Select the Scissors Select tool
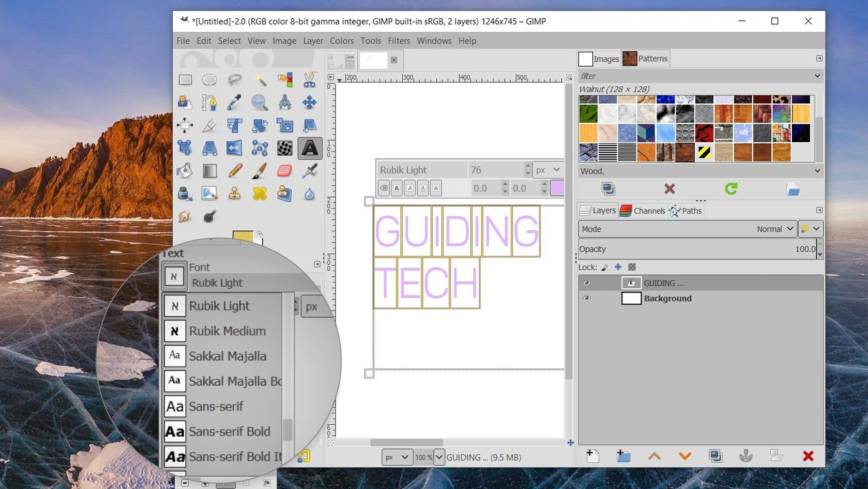Viewport: 868px width, 489px height. click(x=309, y=80)
